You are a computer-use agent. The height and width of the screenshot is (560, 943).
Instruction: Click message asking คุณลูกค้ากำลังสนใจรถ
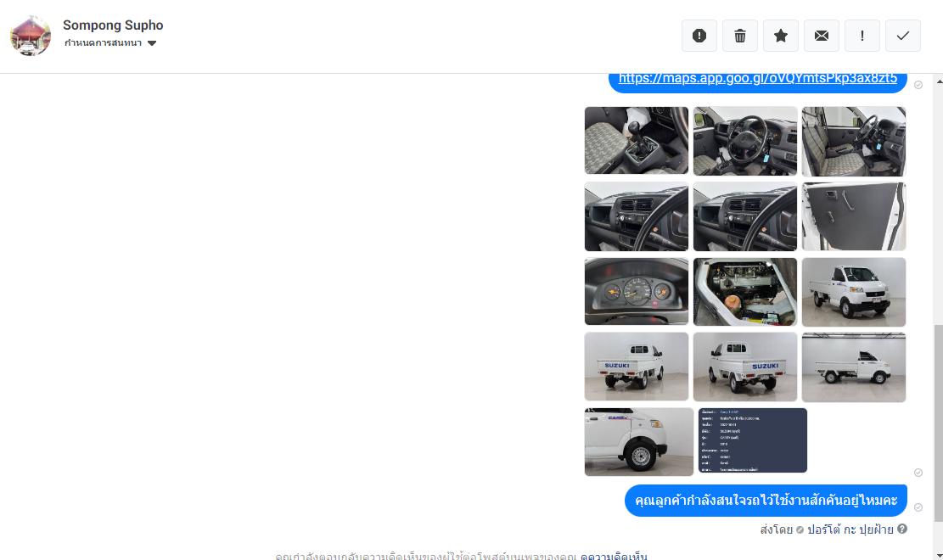point(766,501)
